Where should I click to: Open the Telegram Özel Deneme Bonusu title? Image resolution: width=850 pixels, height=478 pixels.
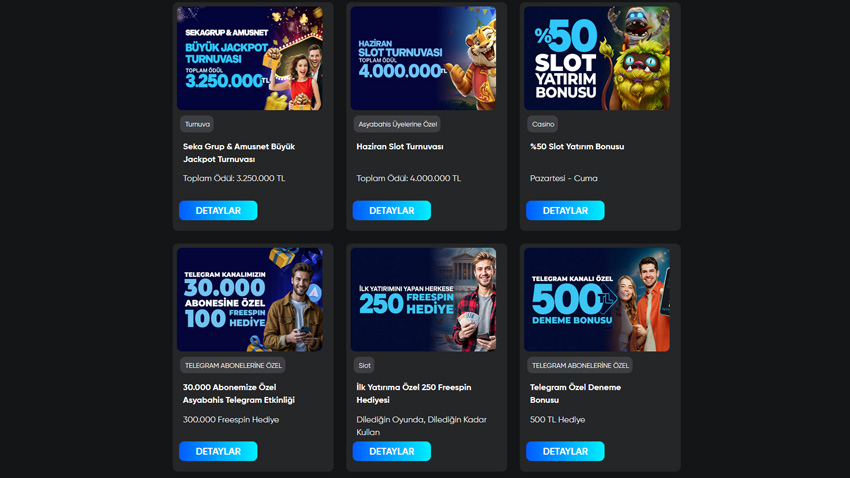575,393
